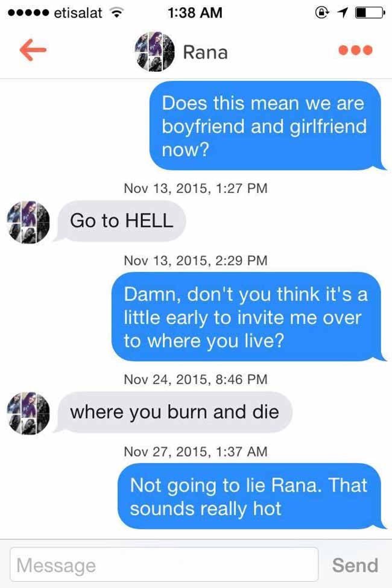Tap avatar beside 'where you burn and die'
This screenshot has width=392, height=588.
pos(28,413)
